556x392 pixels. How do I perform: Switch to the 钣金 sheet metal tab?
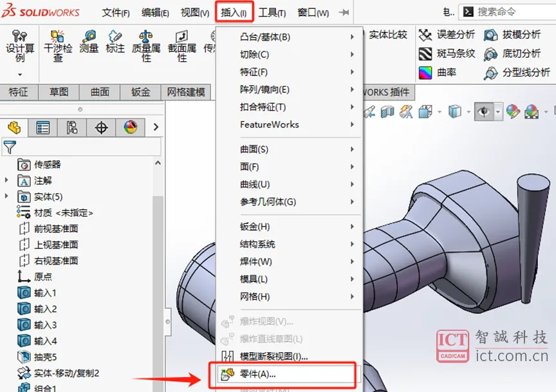141,92
